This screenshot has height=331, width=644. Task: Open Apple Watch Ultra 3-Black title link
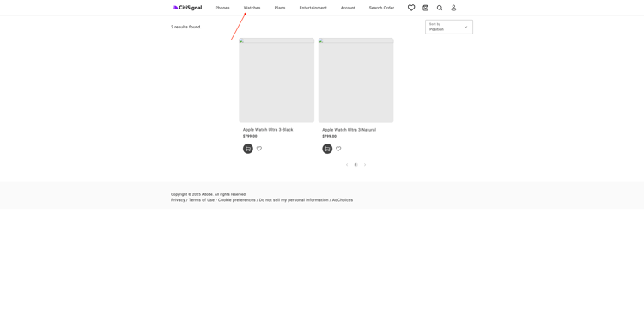[268, 130]
